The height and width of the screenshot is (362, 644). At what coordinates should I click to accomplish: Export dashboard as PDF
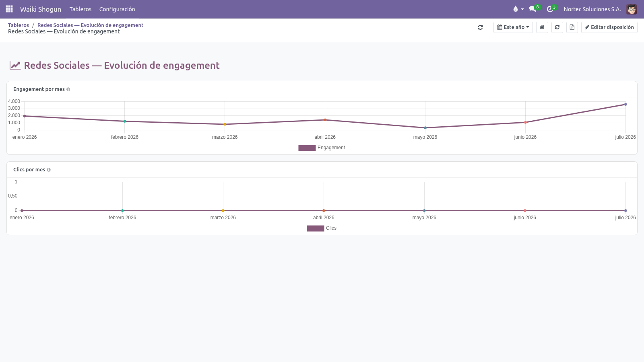[x=572, y=27]
